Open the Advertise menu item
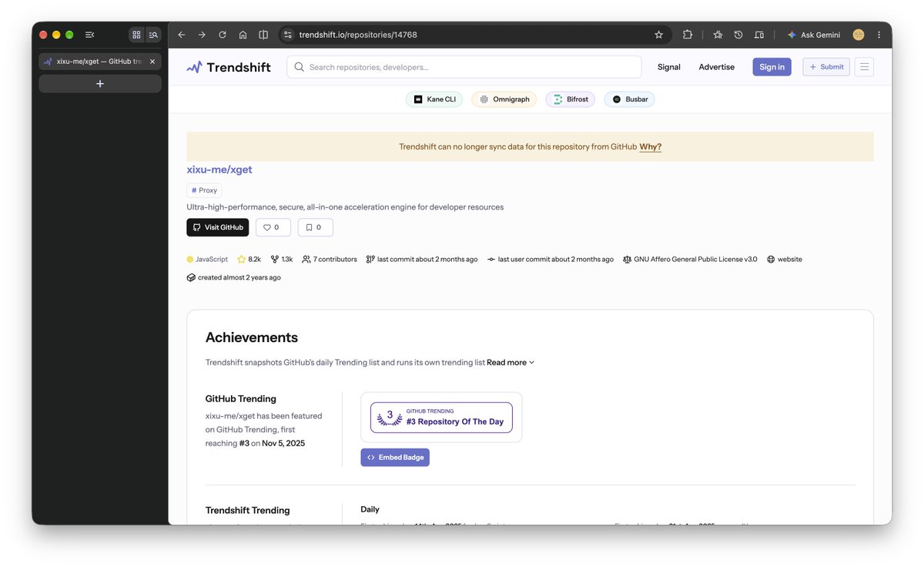The height and width of the screenshot is (567, 924). [x=716, y=67]
